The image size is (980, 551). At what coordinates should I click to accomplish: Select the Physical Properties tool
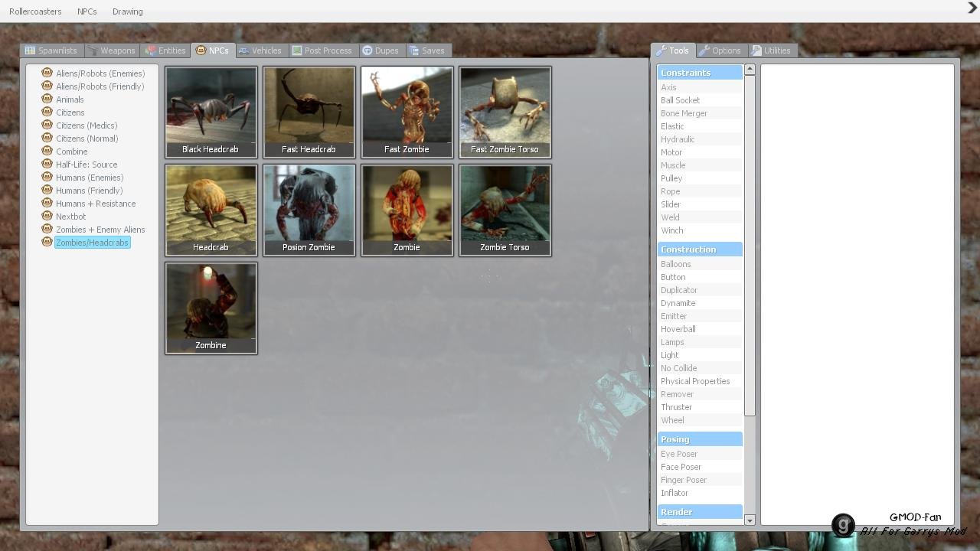pos(700,381)
